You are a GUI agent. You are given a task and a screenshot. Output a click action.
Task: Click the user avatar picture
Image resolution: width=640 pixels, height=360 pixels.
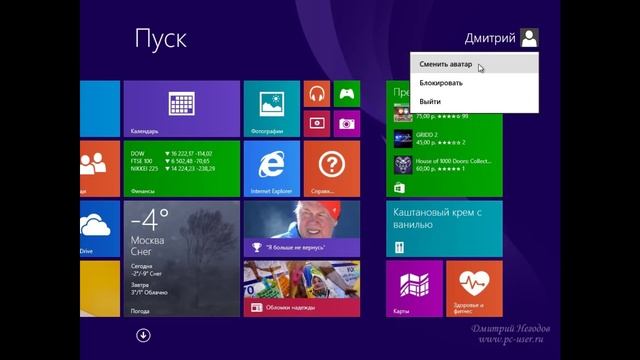tap(529, 38)
